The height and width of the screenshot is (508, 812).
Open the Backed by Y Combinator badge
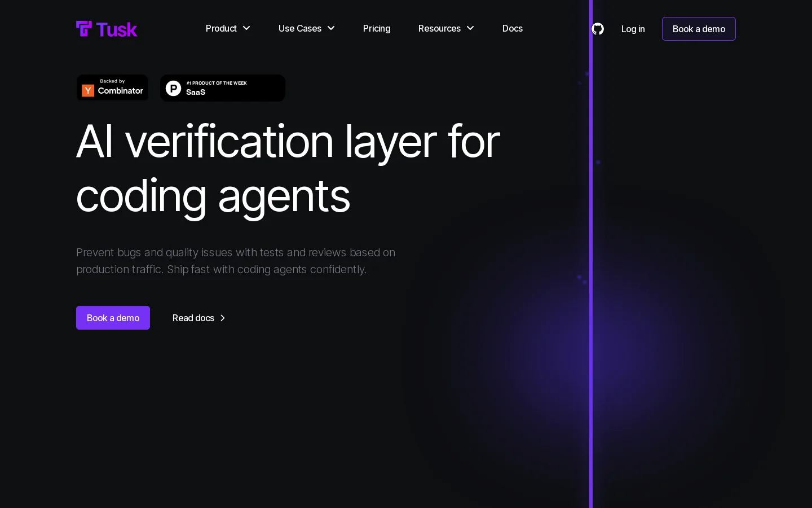[x=112, y=88]
